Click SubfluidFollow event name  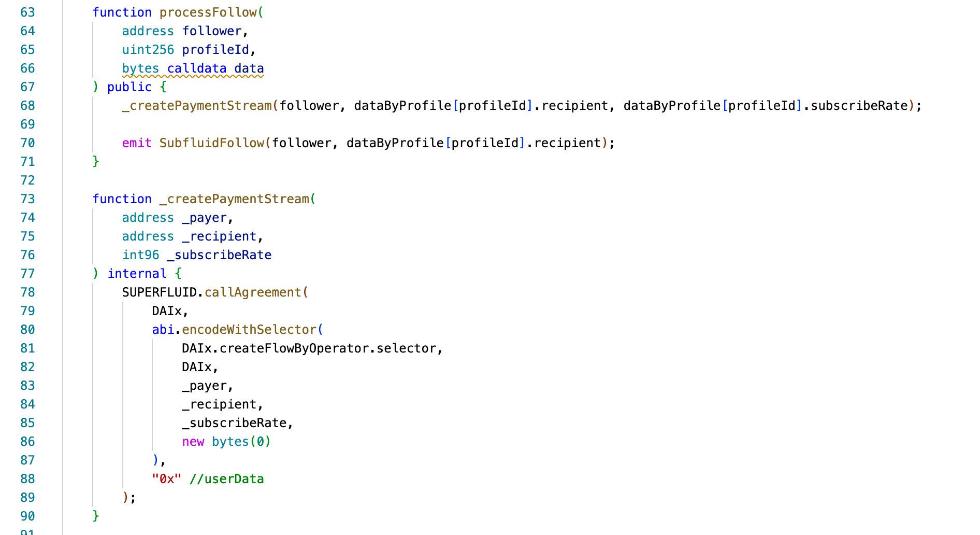[x=212, y=143]
